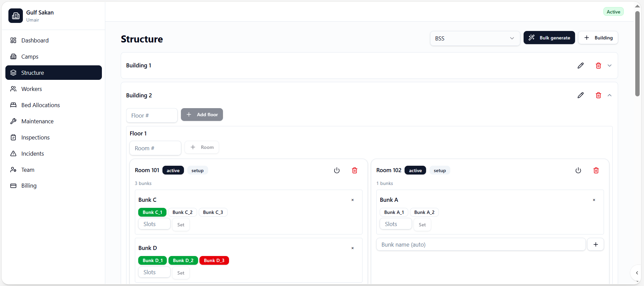Click the Gulf Sakan logo icon
This screenshot has height=286, width=644.
pos(15,16)
